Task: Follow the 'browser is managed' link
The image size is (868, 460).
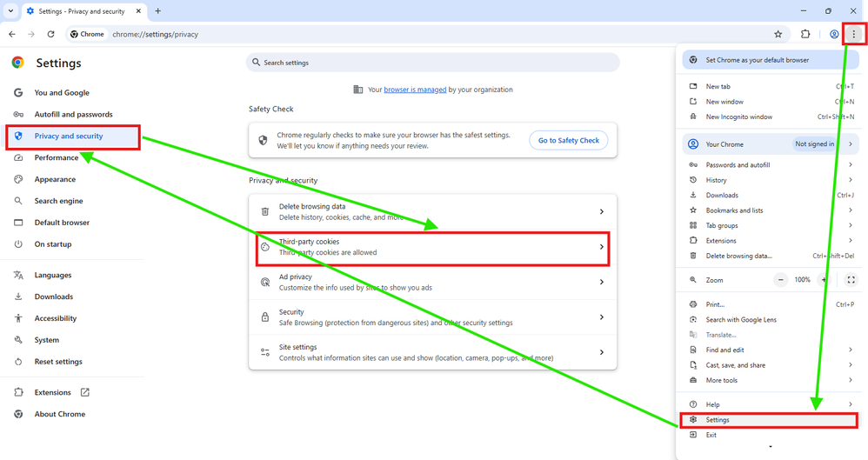Action: (x=415, y=90)
